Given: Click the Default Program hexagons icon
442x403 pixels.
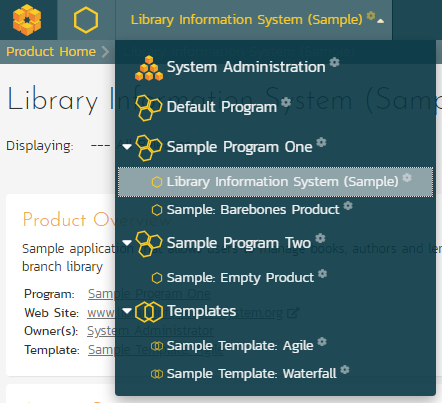Looking at the screenshot, I should (149, 108).
